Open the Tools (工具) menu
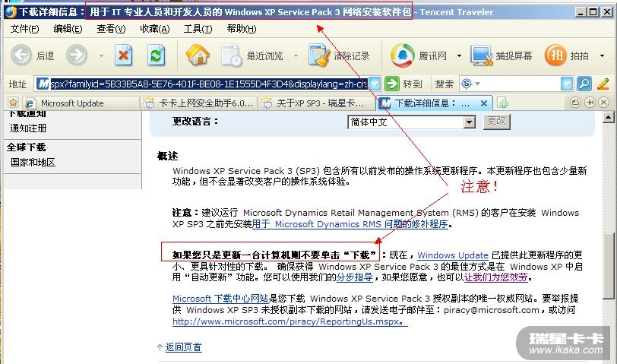617x364 pixels. [198, 29]
